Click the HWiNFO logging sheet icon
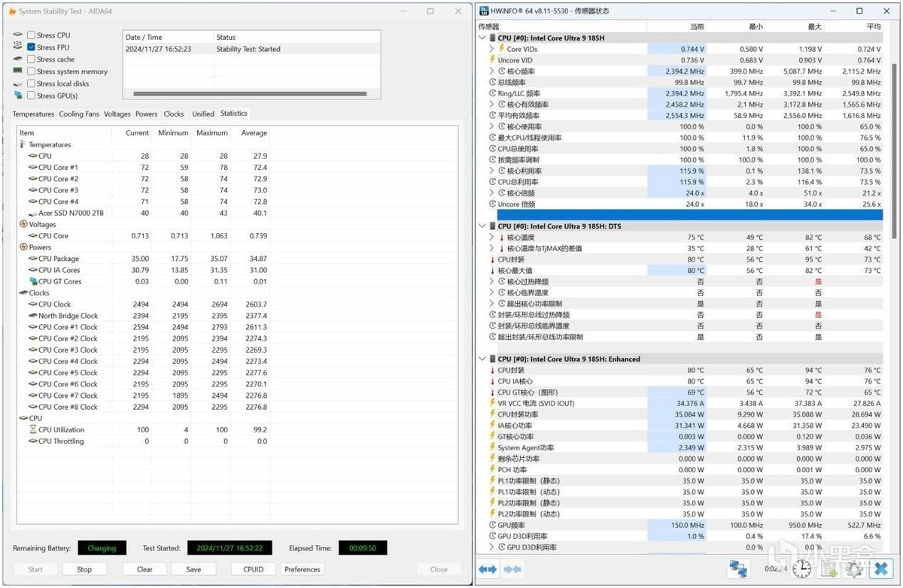Viewport: 903px width, 588px height. tap(831, 569)
